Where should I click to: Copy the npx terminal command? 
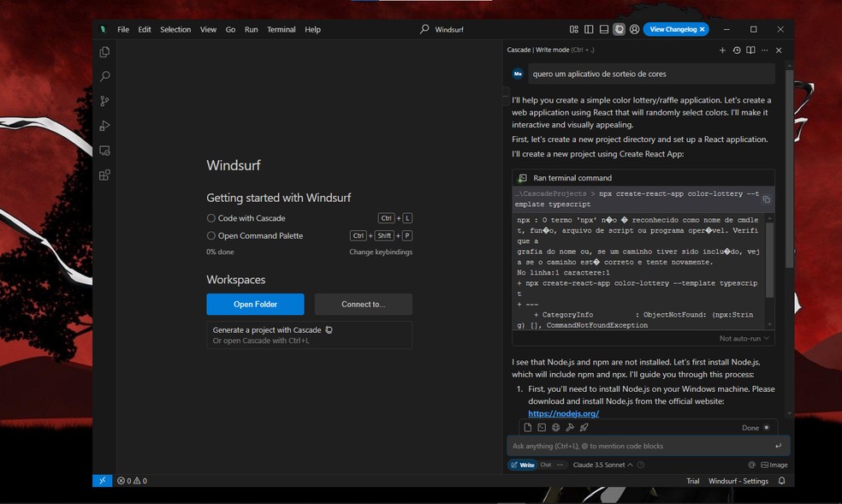pos(766,199)
